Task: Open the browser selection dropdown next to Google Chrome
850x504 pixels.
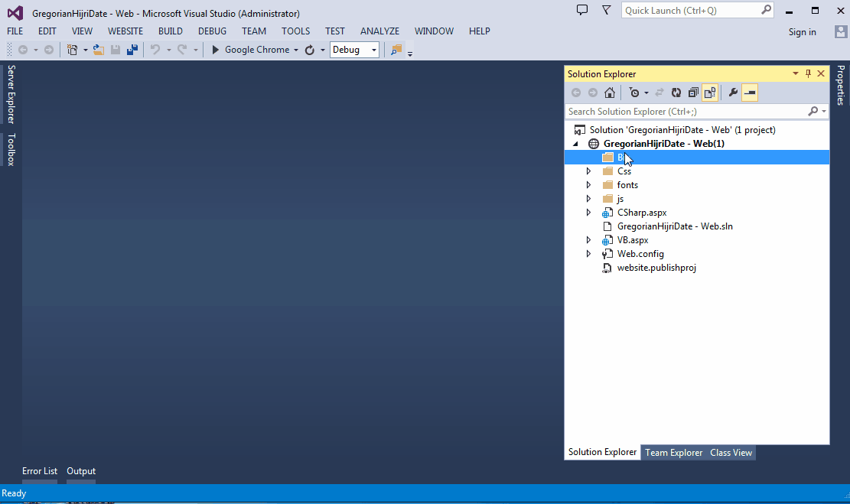Action: (x=296, y=50)
